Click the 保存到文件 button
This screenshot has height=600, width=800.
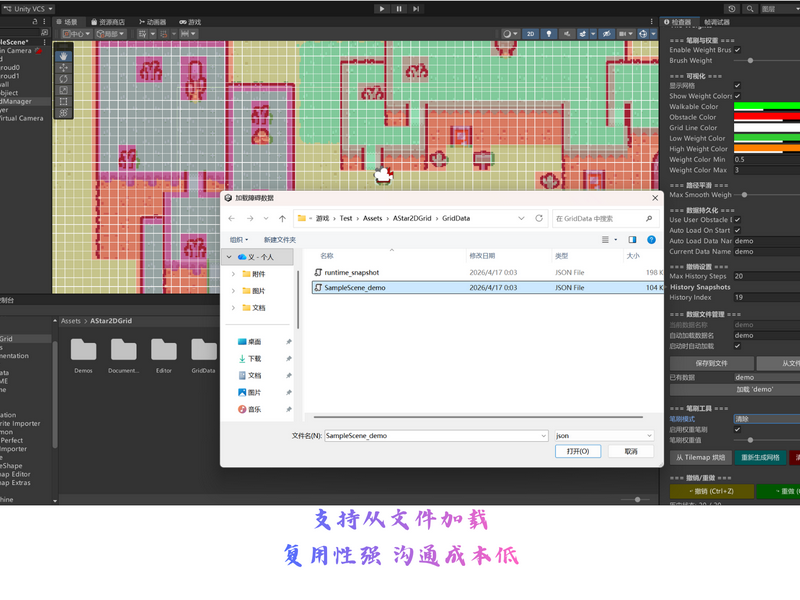pos(712,363)
